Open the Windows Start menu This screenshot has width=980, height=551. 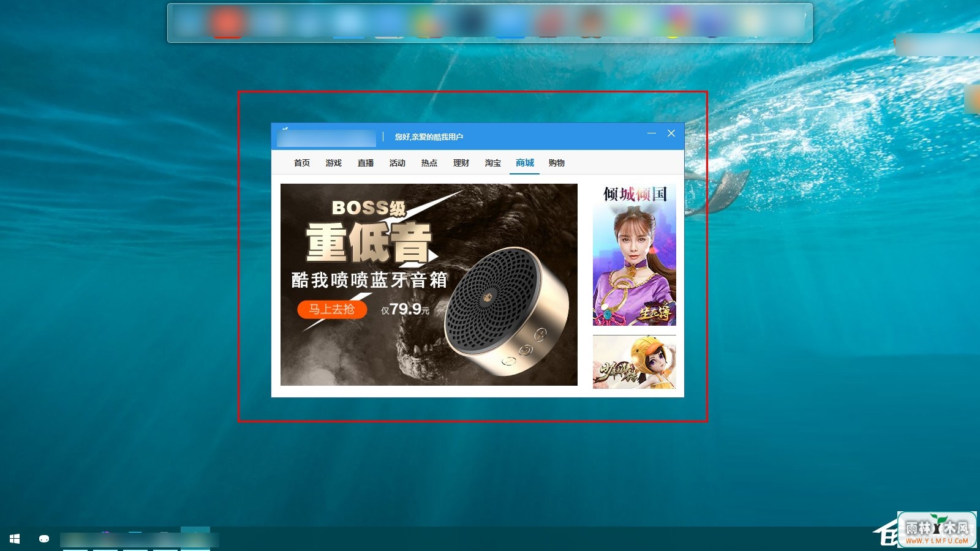(x=15, y=539)
